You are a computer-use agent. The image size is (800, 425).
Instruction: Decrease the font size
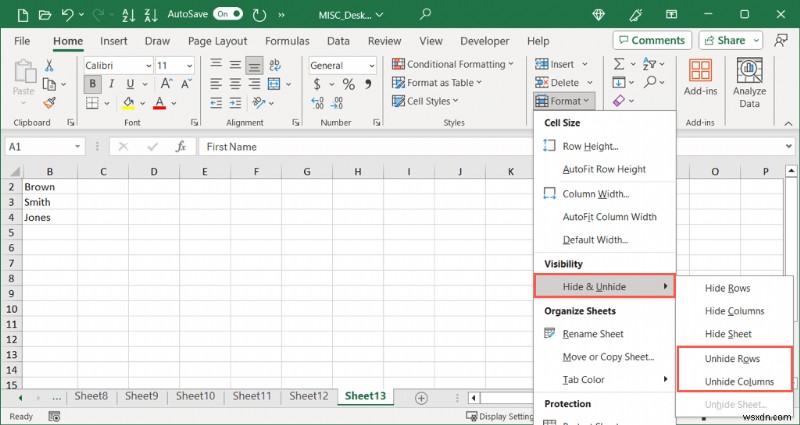[x=186, y=84]
